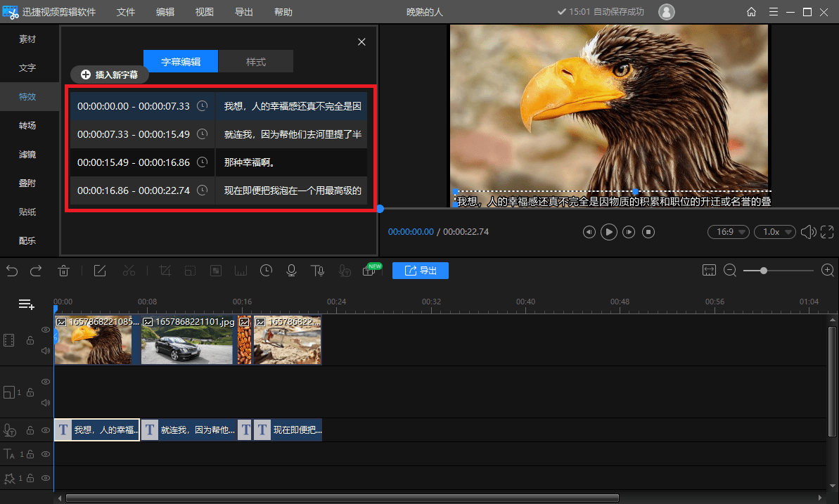Open the 滤镜 sidebar section
The width and height of the screenshot is (839, 504).
click(27, 154)
